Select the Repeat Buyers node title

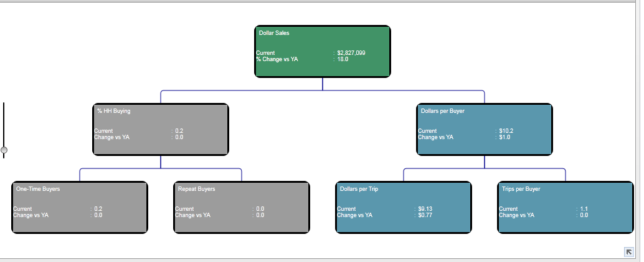point(196,189)
